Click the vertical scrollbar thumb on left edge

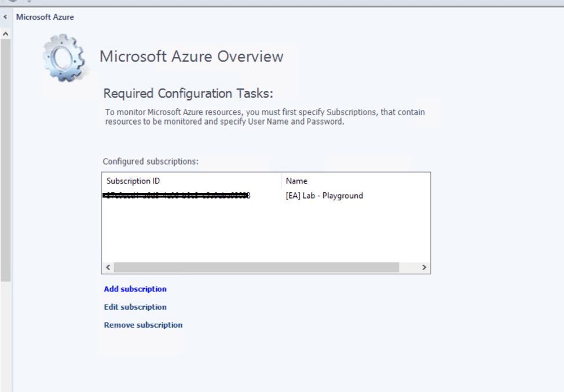click(5, 160)
